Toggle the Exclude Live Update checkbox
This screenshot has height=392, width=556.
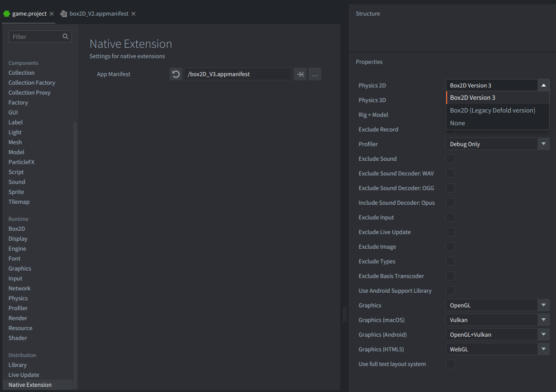click(450, 232)
